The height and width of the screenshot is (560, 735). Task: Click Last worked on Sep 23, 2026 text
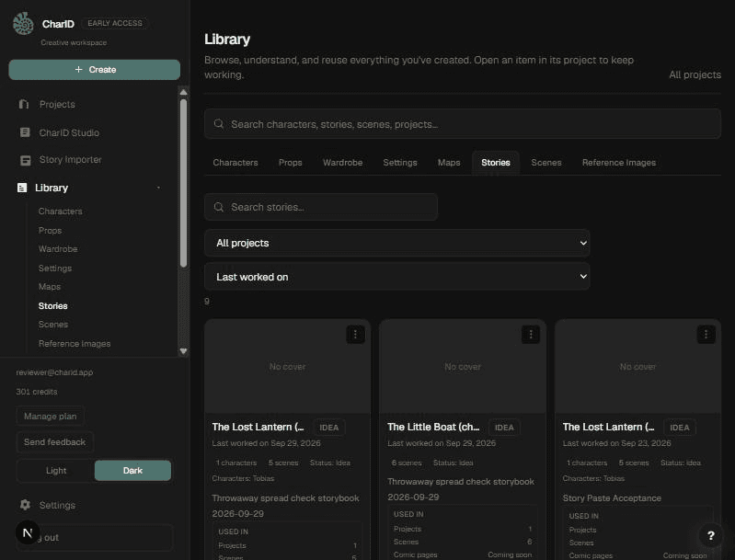coord(616,443)
